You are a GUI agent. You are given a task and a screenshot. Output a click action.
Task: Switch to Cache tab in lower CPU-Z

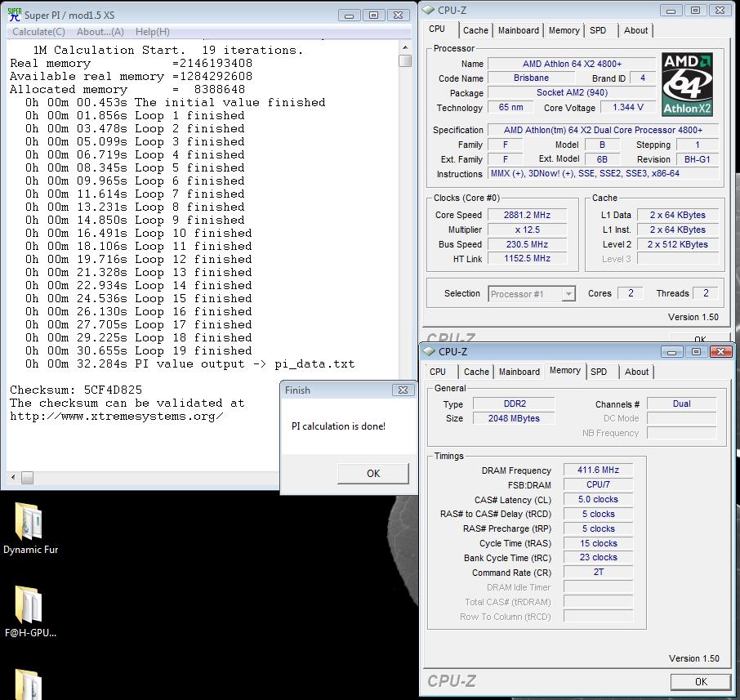coord(477,372)
